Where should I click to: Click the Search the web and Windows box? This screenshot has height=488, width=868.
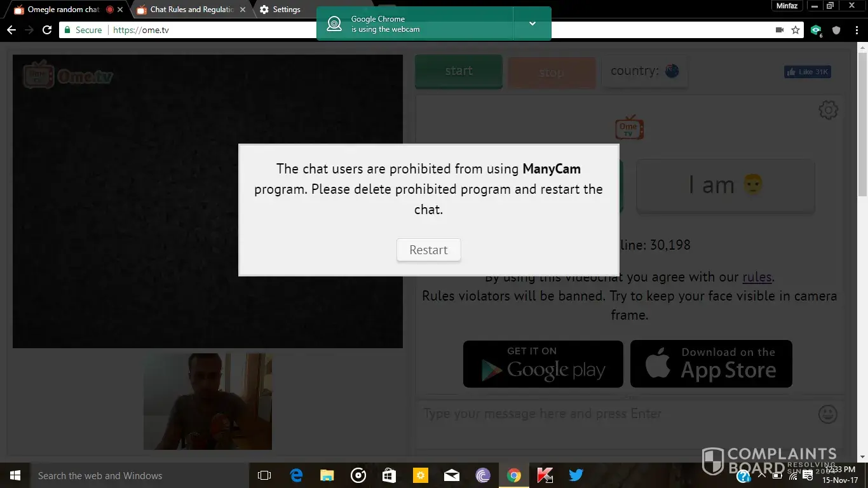pyautogui.click(x=139, y=475)
